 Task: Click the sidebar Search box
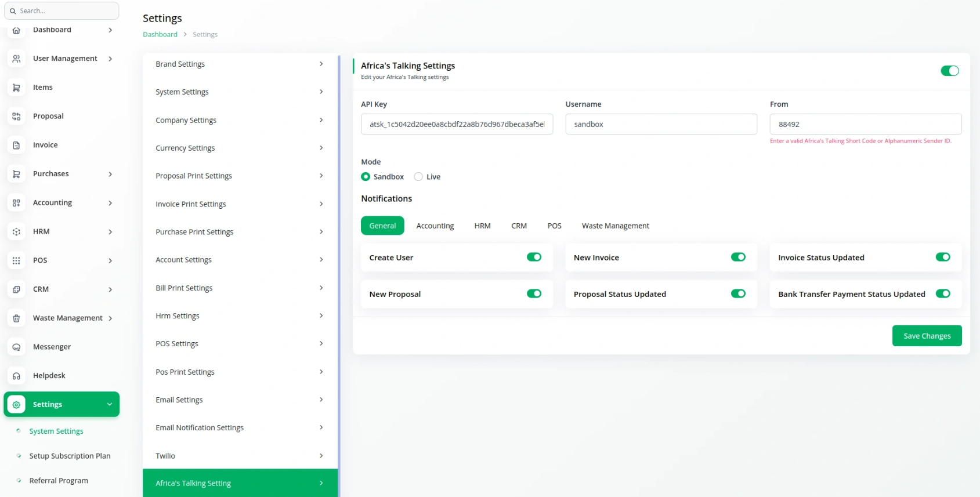[x=62, y=10]
